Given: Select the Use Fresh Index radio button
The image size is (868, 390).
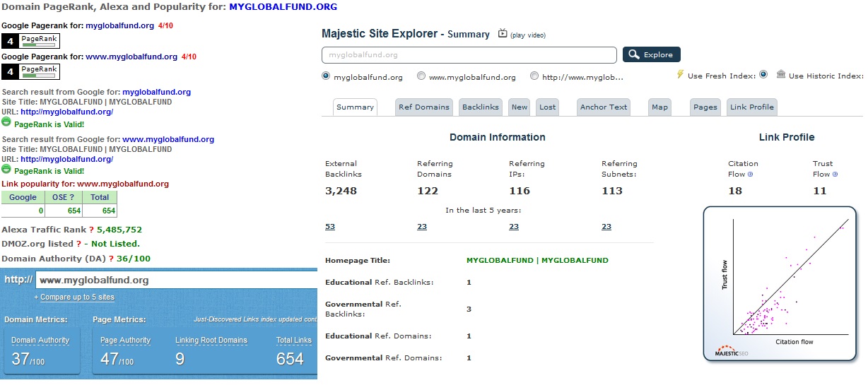Looking at the screenshot, I should [x=763, y=75].
